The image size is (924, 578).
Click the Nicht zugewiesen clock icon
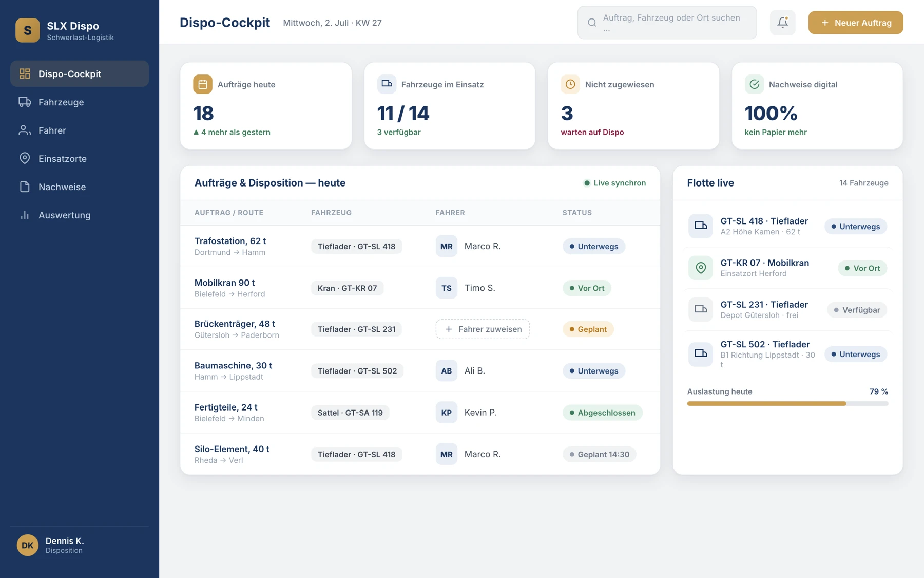point(570,84)
